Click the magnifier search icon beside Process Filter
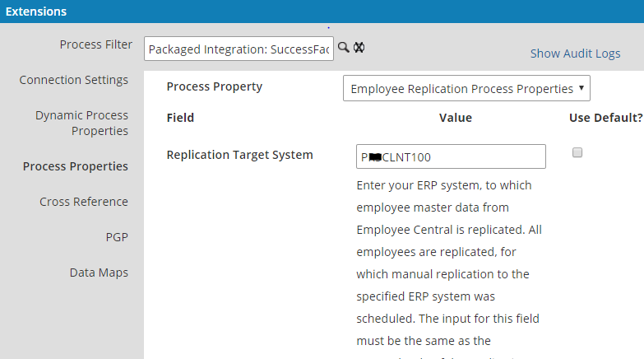This screenshot has width=644, height=359. tap(343, 47)
